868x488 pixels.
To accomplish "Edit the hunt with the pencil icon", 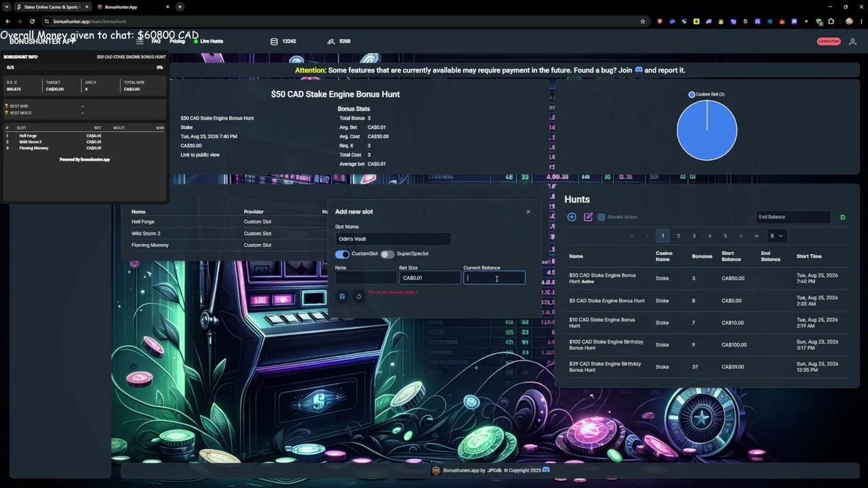I will 588,217.
